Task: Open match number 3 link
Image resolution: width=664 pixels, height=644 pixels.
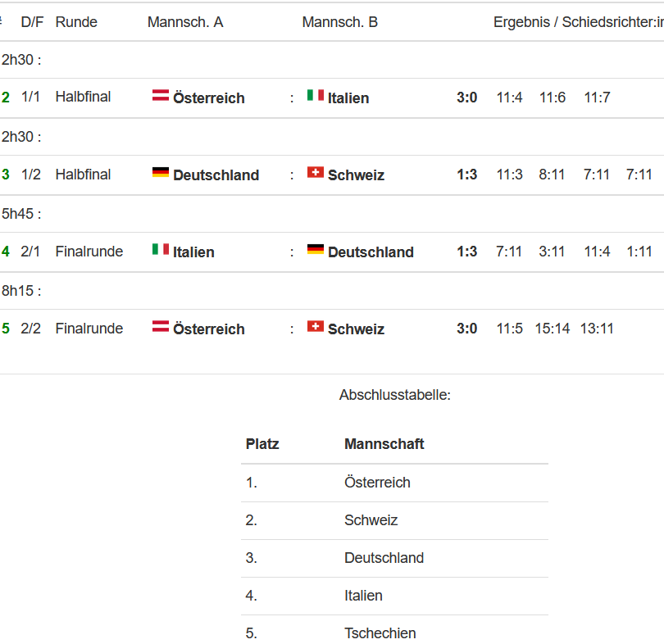Action: click(6, 175)
